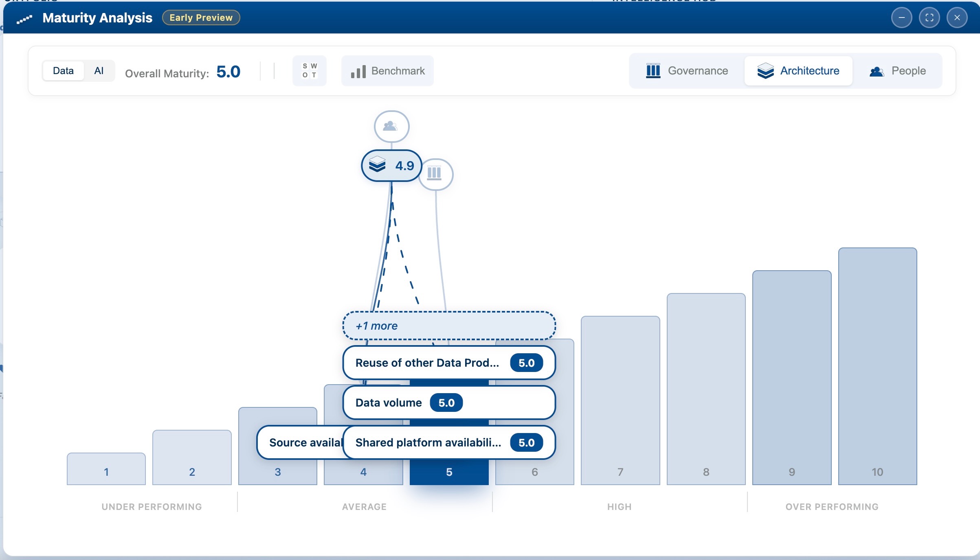Click the HIGH category label

coord(619,507)
